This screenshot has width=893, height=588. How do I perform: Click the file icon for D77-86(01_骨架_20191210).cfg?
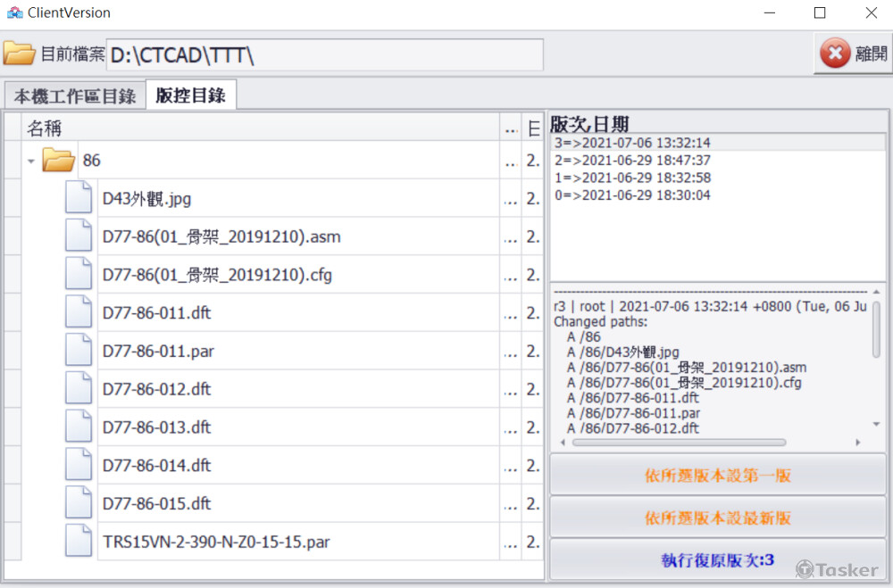(79, 275)
